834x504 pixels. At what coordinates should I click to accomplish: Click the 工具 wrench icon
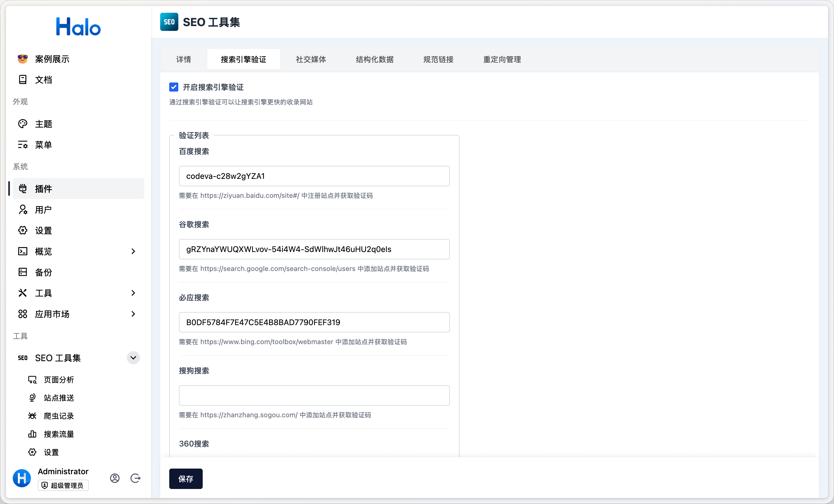[x=23, y=293]
